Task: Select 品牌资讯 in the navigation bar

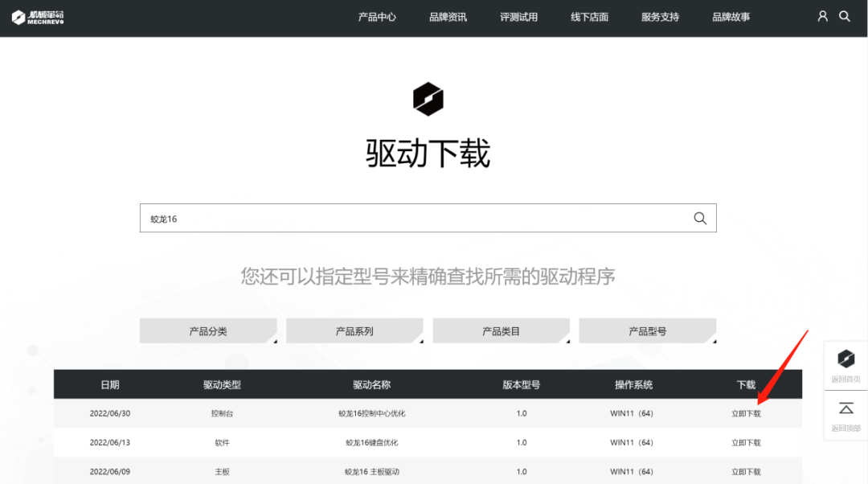Action: [x=448, y=16]
